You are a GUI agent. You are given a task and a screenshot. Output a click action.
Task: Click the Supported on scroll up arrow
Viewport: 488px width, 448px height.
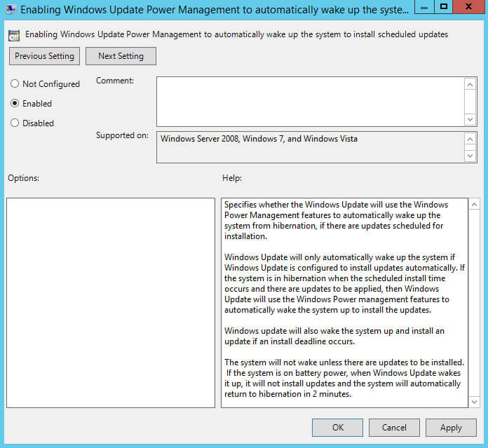(470, 139)
